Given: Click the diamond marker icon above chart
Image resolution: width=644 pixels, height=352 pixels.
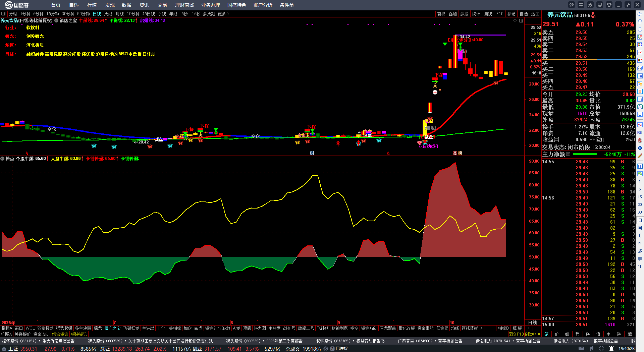Looking at the screenshot, I should [515, 20].
